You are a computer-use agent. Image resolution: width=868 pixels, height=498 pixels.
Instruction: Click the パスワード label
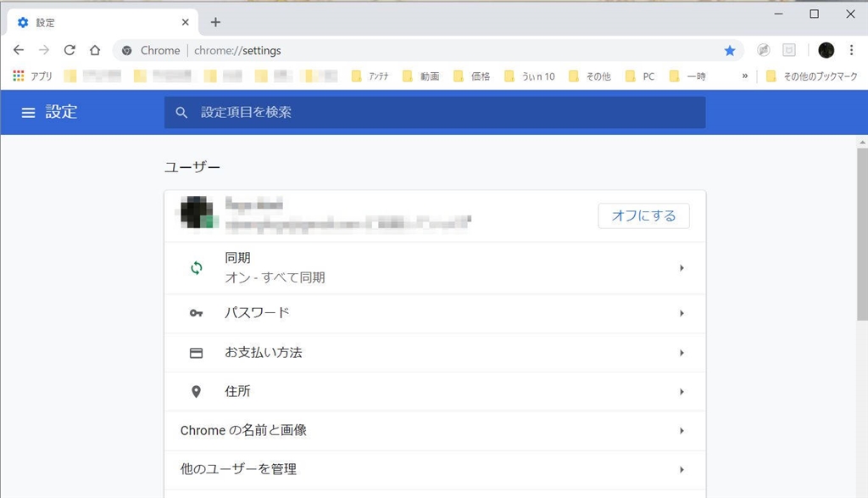pos(257,313)
